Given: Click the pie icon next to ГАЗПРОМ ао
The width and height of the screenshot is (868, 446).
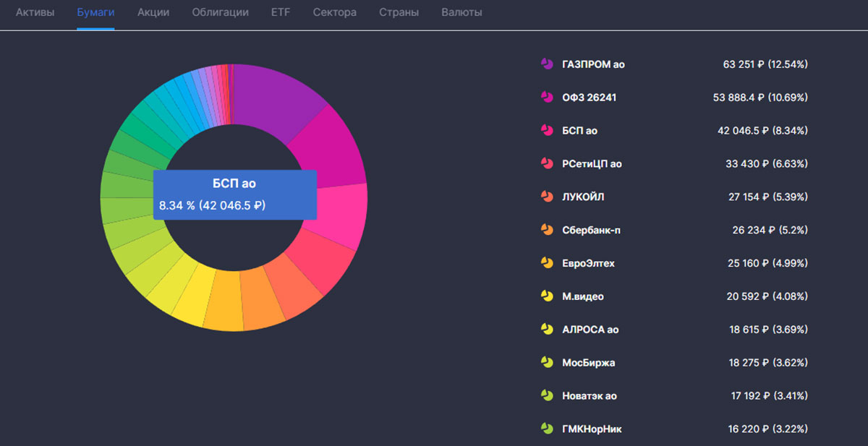Looking at the screenshot, I should coord(547,64).
